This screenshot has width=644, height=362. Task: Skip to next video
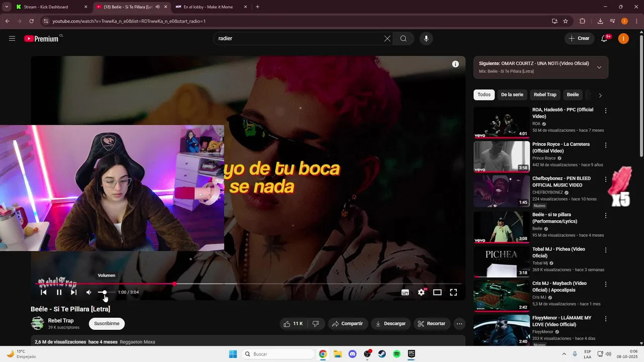[x=73, y=292]
